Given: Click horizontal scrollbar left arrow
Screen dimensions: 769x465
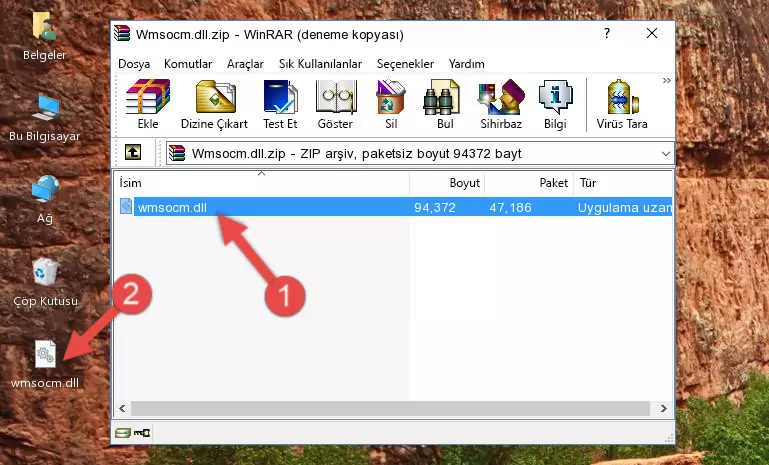Looking at the screenshot, I should pos(122,408).
